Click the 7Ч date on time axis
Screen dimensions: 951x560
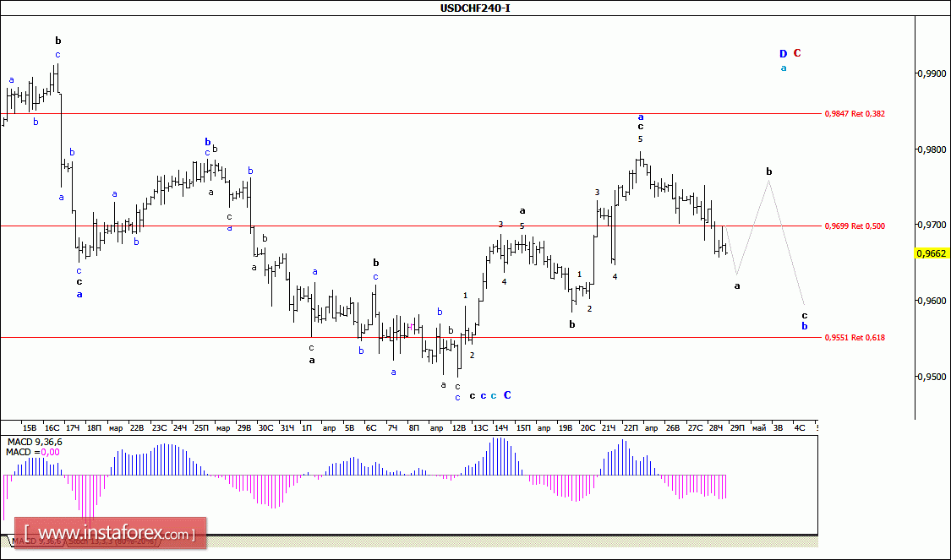(392, 428)
